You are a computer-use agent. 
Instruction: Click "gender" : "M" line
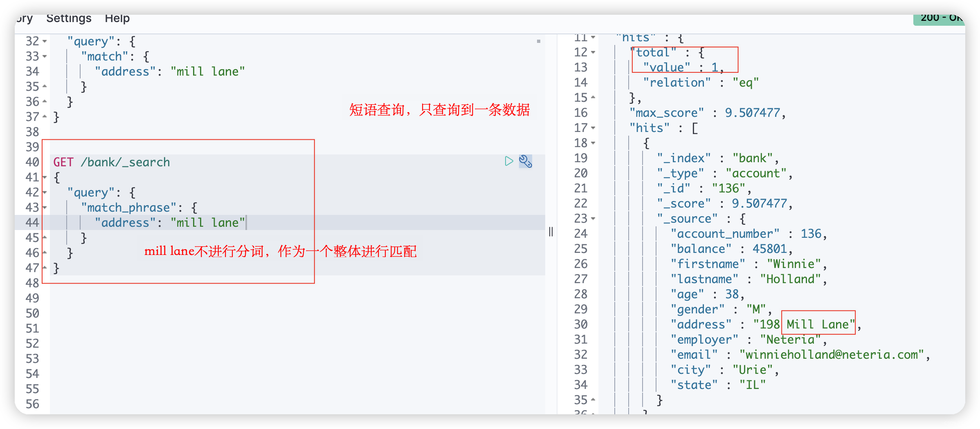pos(721,309)
